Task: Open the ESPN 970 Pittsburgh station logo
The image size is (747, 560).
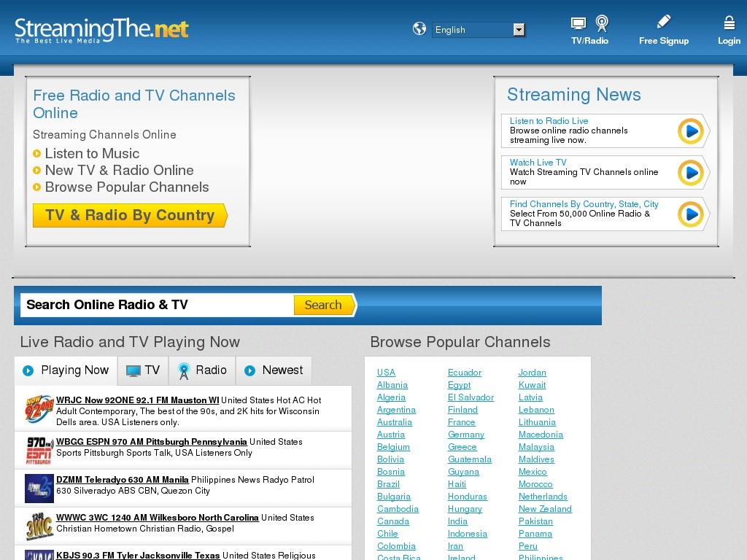Action: [x=39, y=451]
